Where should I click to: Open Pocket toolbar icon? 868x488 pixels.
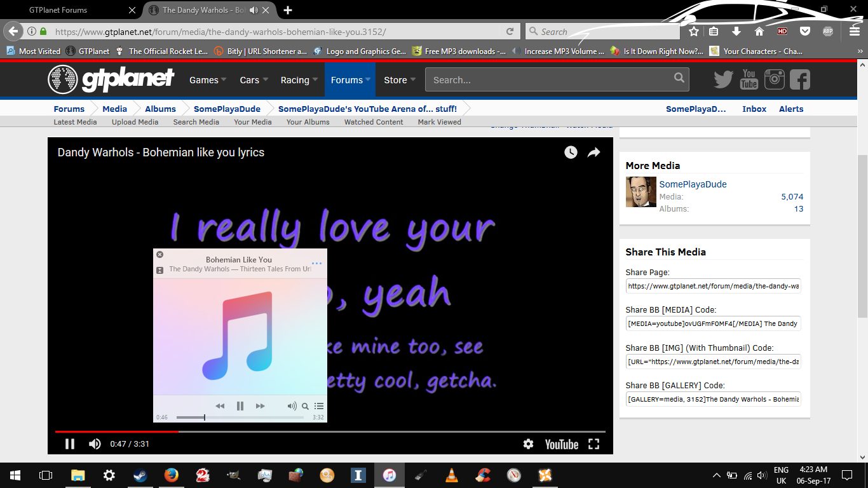coord(804,31)
